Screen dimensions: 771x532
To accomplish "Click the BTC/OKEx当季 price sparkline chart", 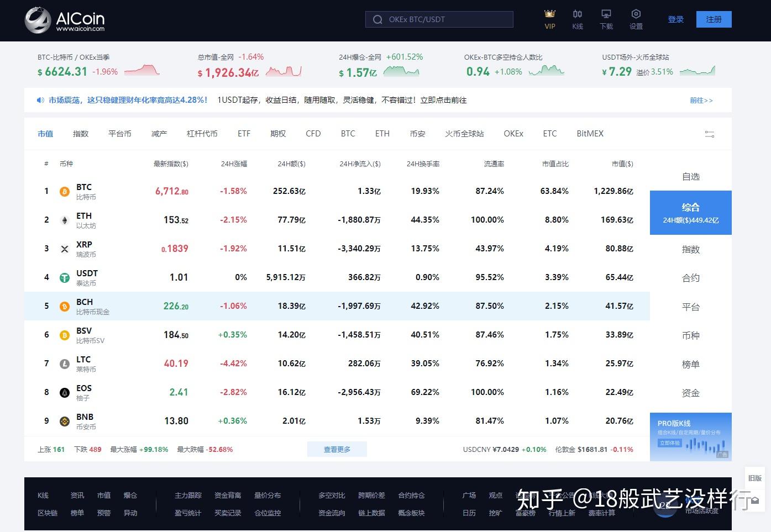I will (x=142, y=70).
